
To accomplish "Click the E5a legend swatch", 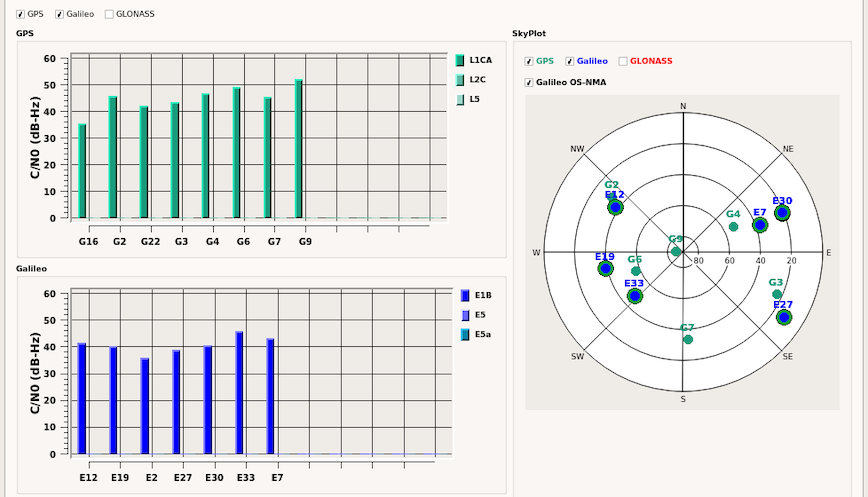I will 465,334.
